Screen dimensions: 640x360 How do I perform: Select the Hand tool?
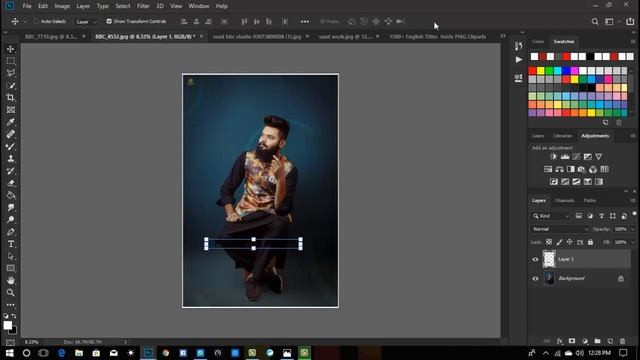[11, 280]
